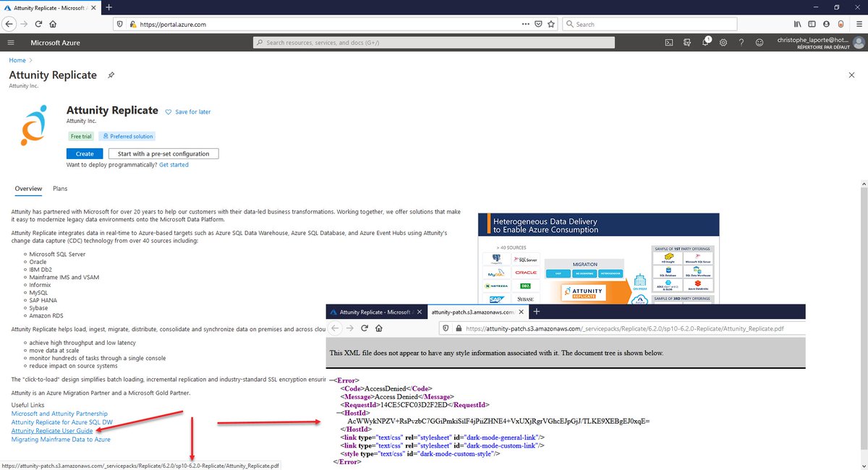Open Heterogeneous Data Delivery image
The width and height of the screenshot is (868, 470).
point(599,258)
